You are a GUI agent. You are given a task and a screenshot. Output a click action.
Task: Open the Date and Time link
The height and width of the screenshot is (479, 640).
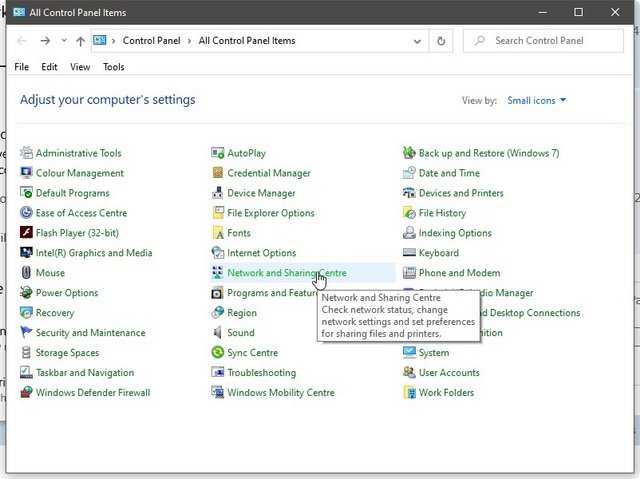(449, 173)
